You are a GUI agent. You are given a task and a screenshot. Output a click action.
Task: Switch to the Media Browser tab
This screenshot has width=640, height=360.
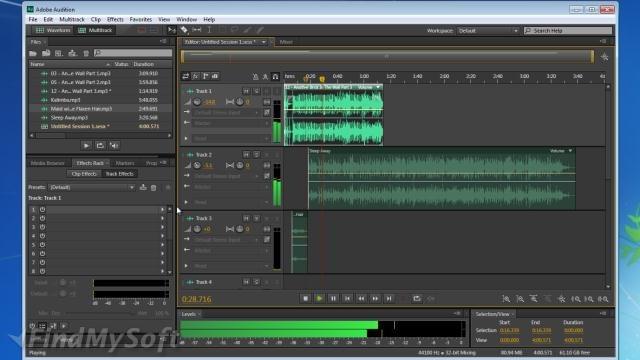[48, 163]
